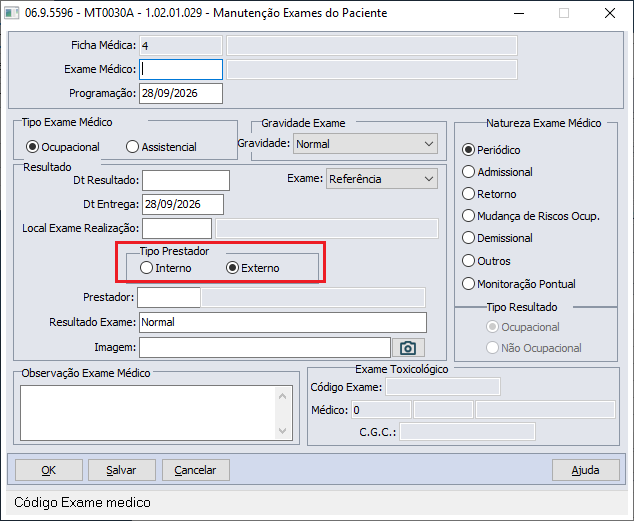Click the camera icon beside Imagem field

pyautogui.click(x=408, y=348)
